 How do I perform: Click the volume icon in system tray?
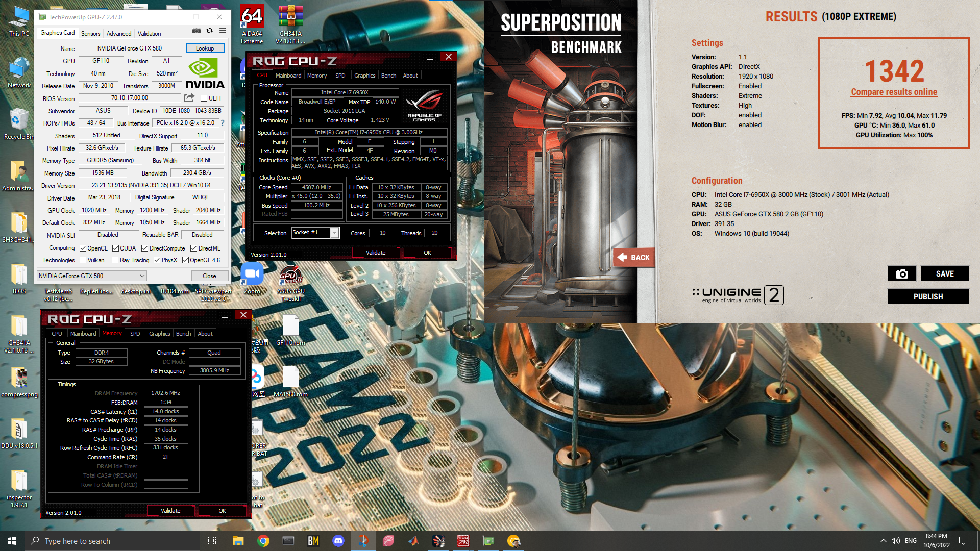896,541
